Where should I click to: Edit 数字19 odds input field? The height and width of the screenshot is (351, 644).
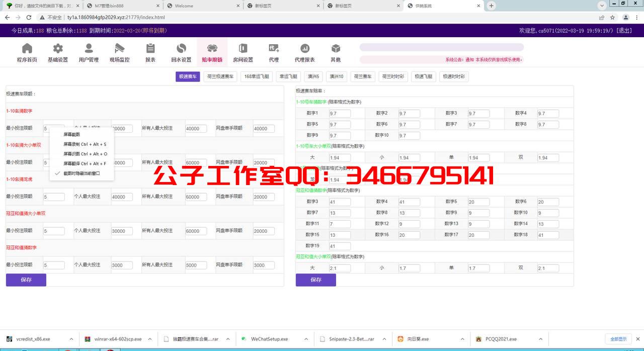[340, 246]
